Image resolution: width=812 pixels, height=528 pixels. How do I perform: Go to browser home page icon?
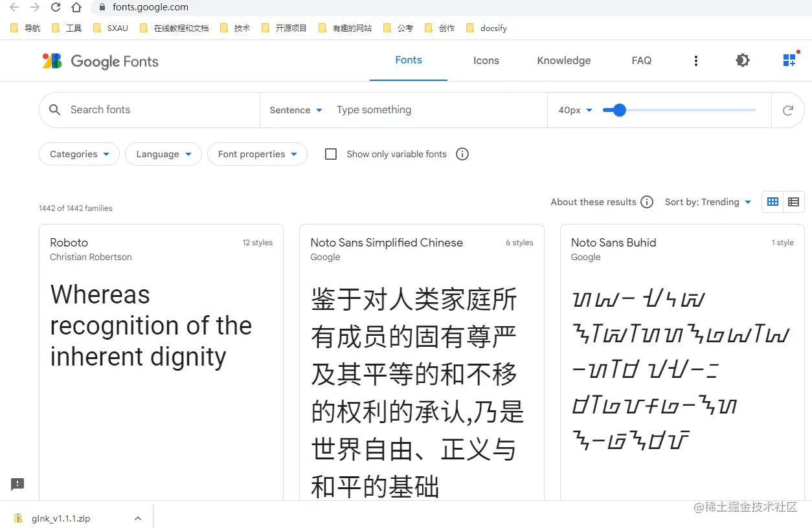(x=76, y=8)
